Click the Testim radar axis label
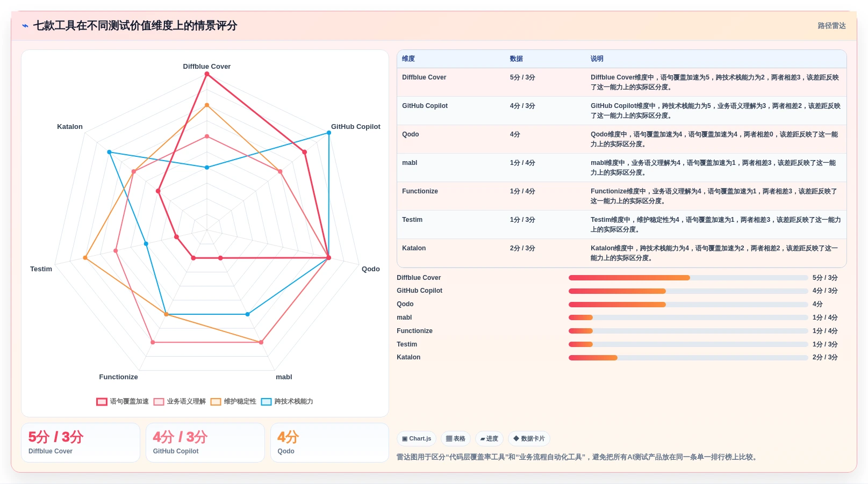Image resolution: width=868 pixels, height=484 pixels. pyautogui.click(x=41, y=269)
